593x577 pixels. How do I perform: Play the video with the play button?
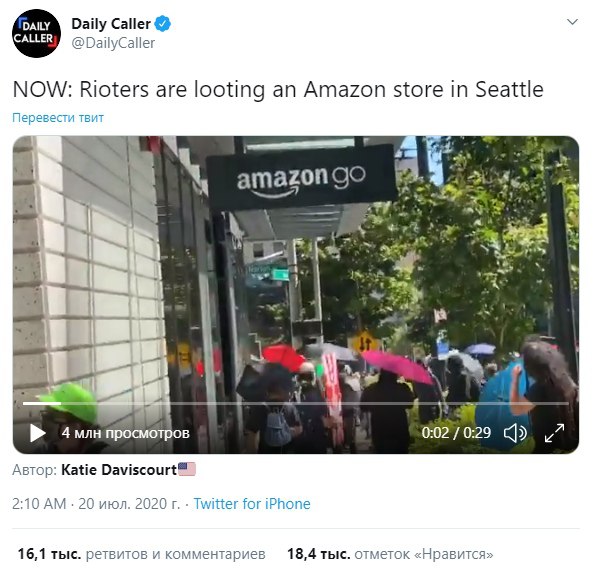(x=37, y=433)
